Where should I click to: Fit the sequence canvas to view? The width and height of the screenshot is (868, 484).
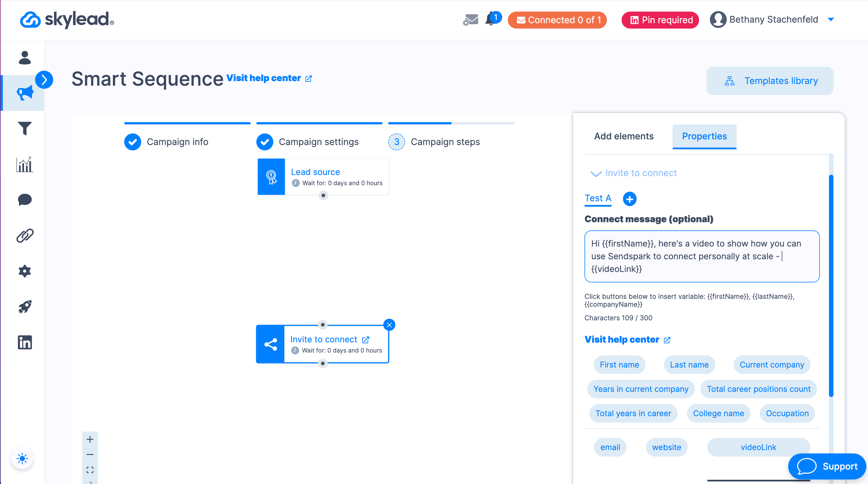pyautogui.click(x=90, y=470)
